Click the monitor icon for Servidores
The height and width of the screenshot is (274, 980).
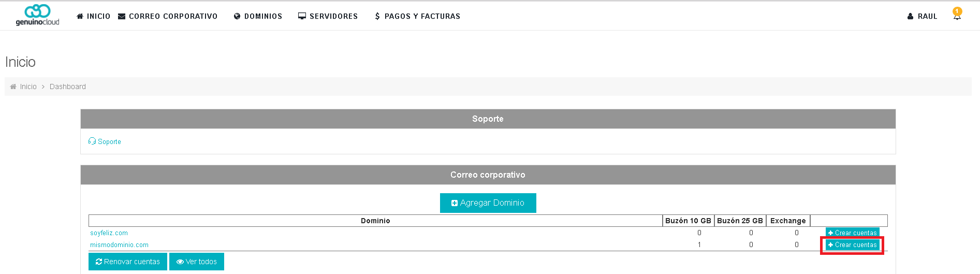point(302,16)
